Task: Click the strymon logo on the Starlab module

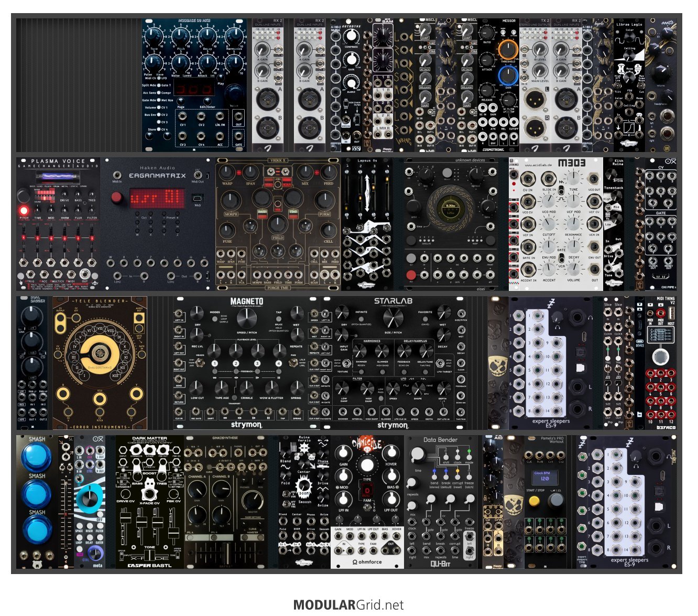Action: coord(393,425)
